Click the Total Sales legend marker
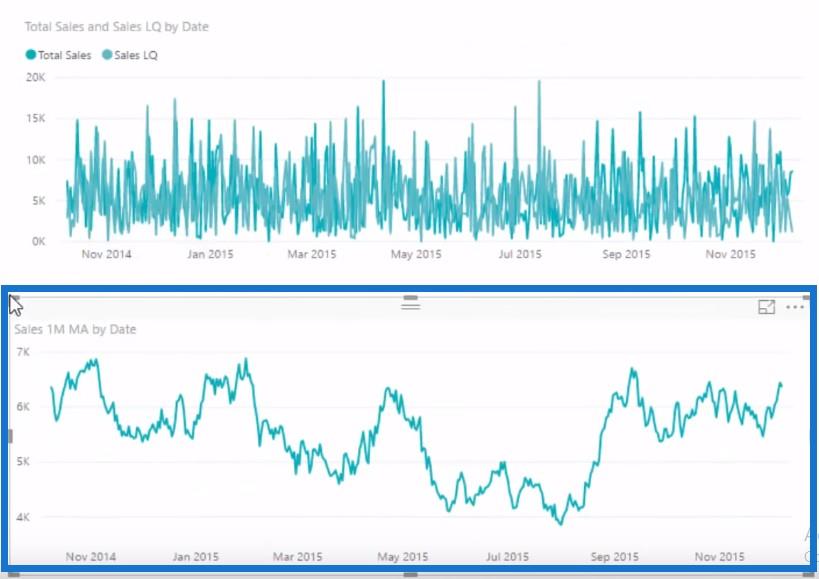This screenshot has height=579, width=819. pos(31,55)
